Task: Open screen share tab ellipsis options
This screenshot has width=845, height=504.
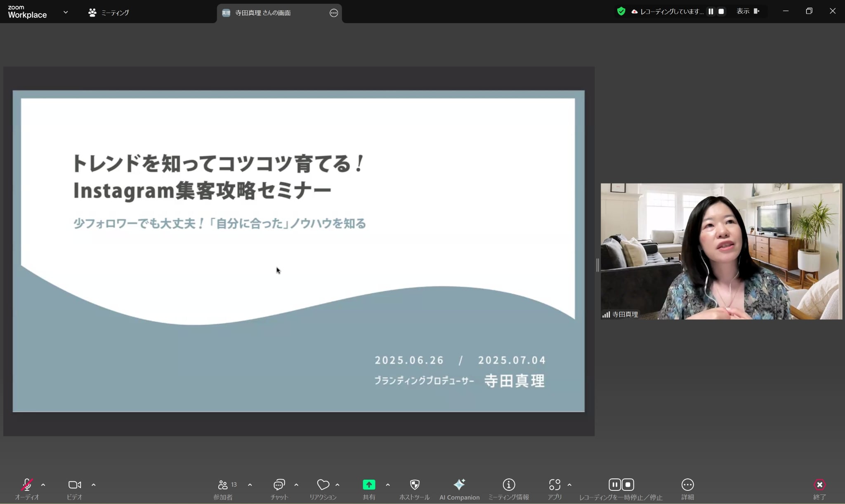Action: [334, 13]
